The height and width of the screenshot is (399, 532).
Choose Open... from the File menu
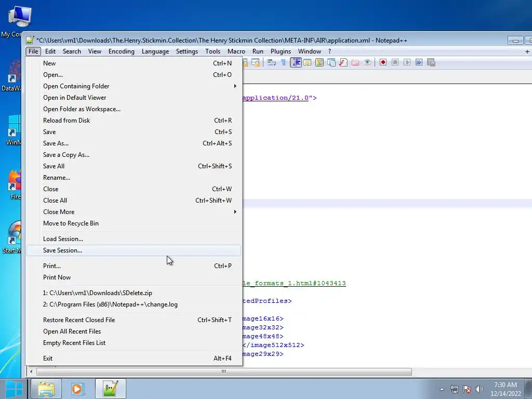pos(134,75)
